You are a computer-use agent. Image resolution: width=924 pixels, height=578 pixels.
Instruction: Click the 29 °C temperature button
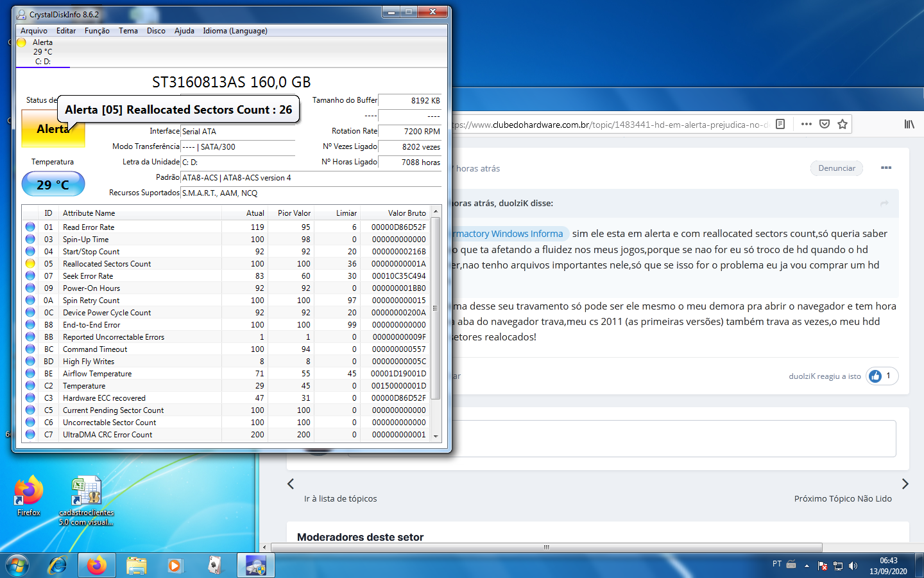[53, 184]
